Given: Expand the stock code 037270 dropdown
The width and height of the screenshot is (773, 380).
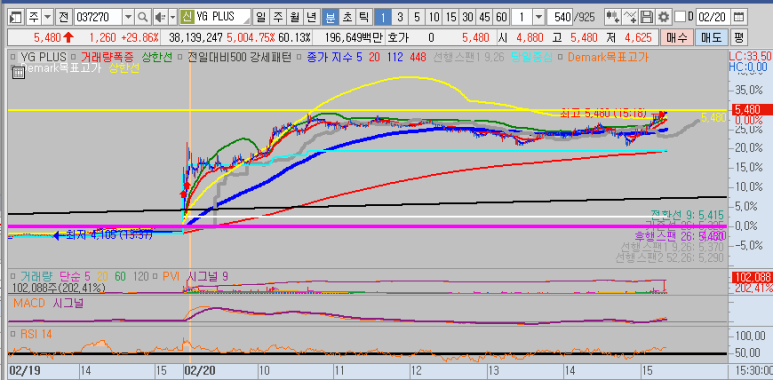Looking at the screenshot, I should coord(128,17).
